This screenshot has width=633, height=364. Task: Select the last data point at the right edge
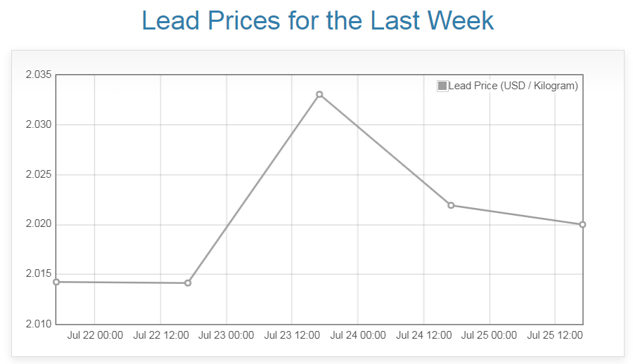click(x=582, y=224)
